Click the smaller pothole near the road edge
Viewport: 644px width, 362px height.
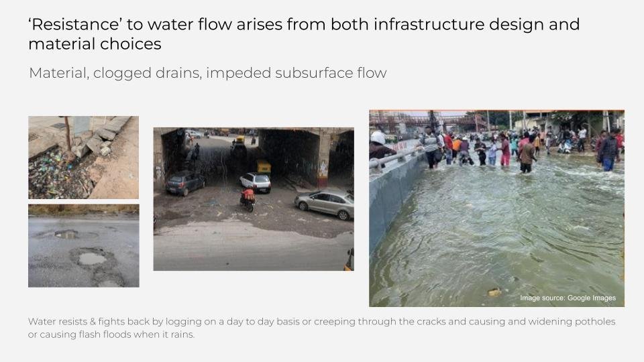coord(66,235)
